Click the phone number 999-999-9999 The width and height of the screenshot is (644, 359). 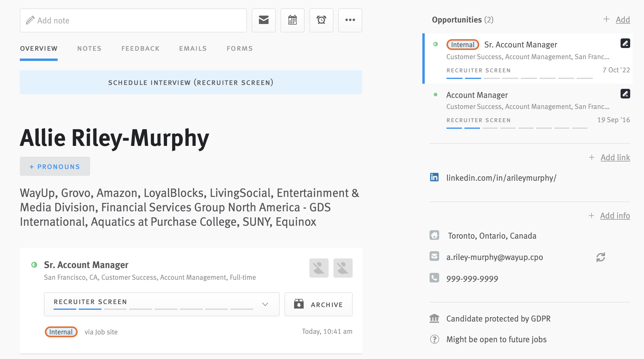point(472,278)
